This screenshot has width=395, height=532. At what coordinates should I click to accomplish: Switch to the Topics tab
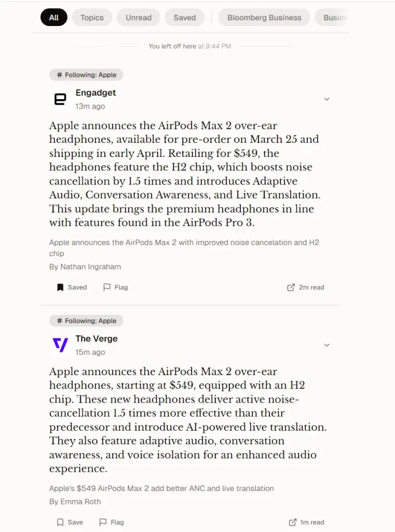[92, 17]
